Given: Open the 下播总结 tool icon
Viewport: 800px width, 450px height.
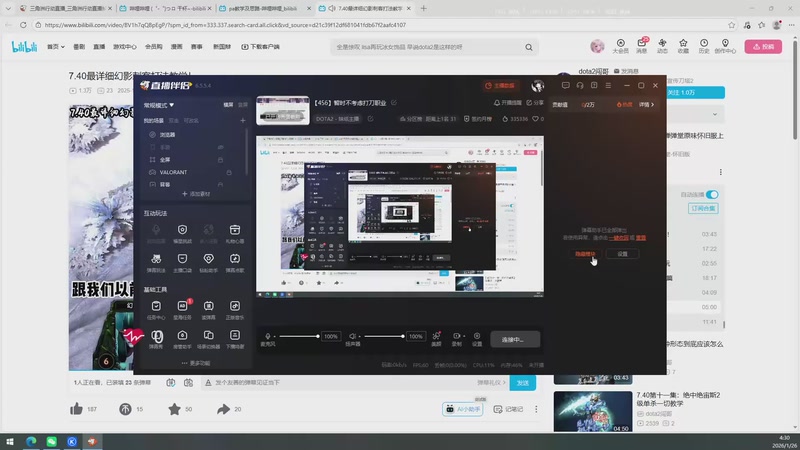Looking at the screenshot, I should [x=235, y=335].
